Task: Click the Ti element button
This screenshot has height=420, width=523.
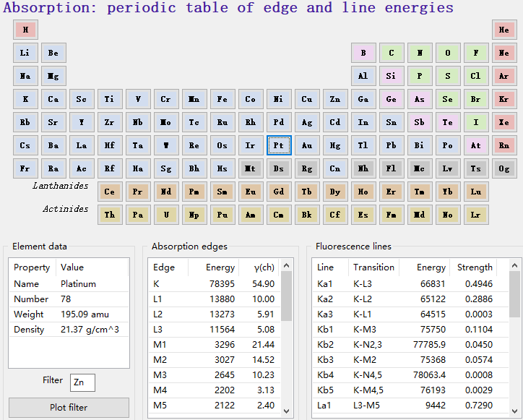Action: coord(110,99)
